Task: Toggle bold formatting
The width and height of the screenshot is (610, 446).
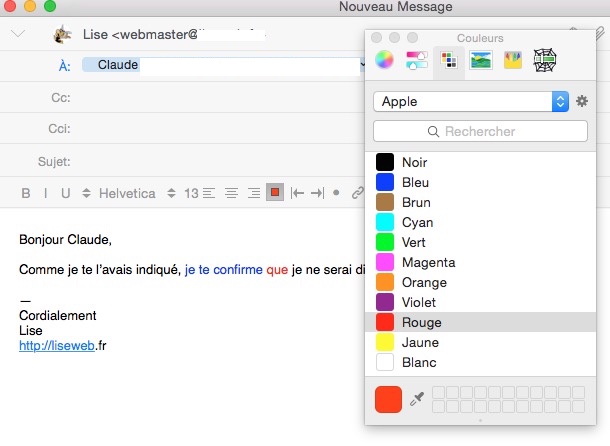Action: point(26,193)
